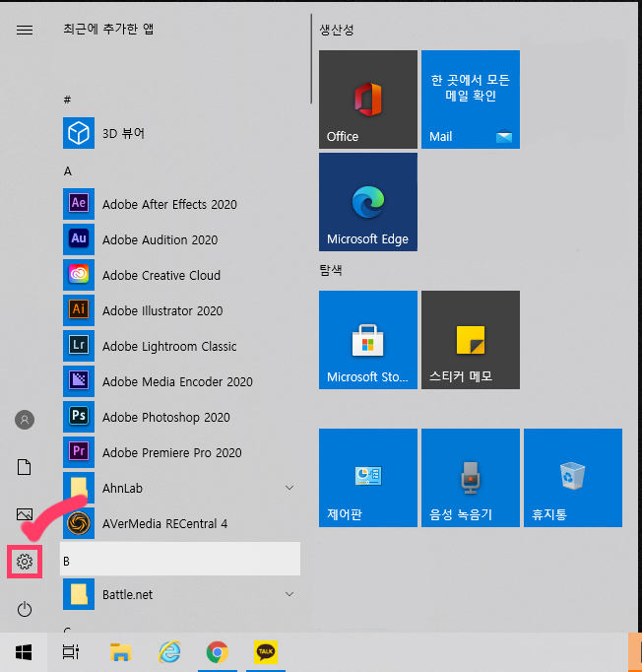Open the hamburger menu at top left
The image size is (642, 672).
(x=25, y=30)
